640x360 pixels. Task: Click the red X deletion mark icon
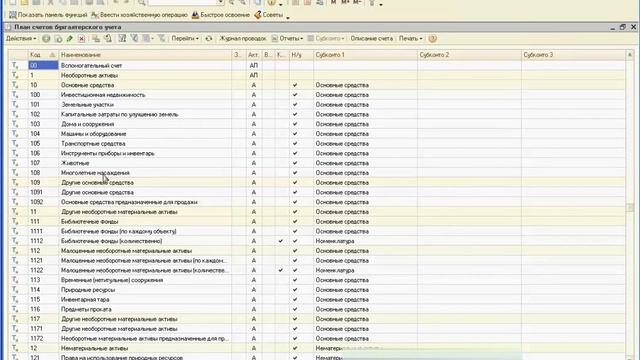coord(82,39)
